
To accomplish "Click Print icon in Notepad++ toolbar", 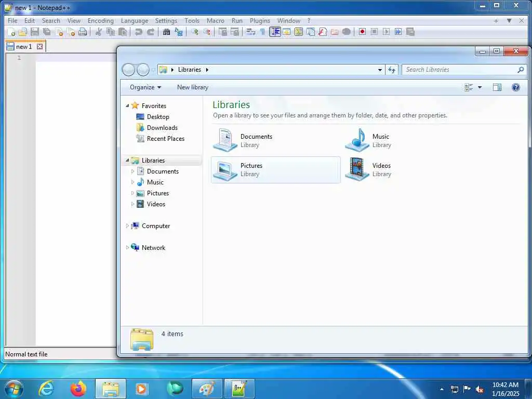I will (x=83, y=32).
